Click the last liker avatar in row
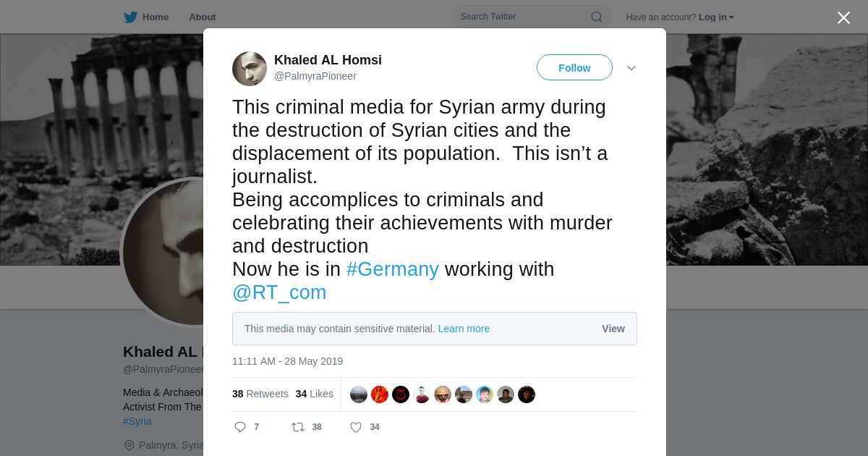Screen dimensions: 868x456 (x=527, y=394)
